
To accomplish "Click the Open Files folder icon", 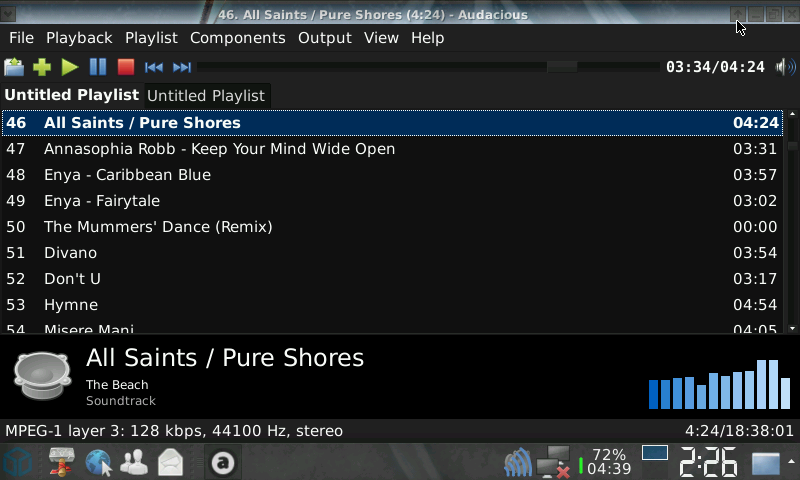I will (x=14, y=67).
